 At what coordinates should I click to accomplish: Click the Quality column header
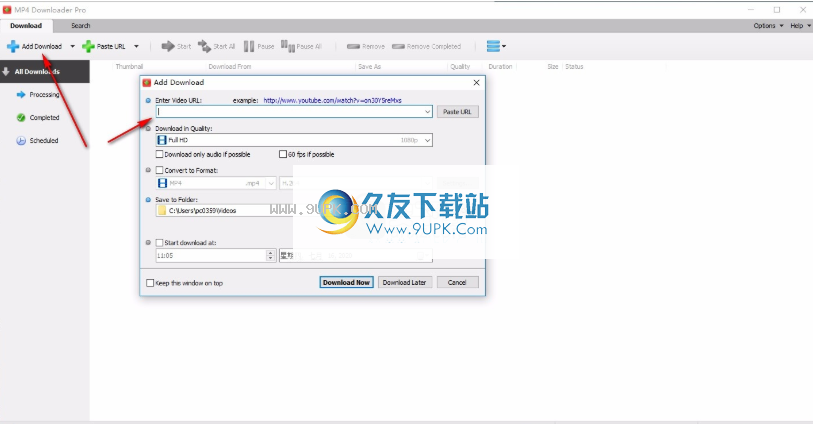[x=460, y=66]
